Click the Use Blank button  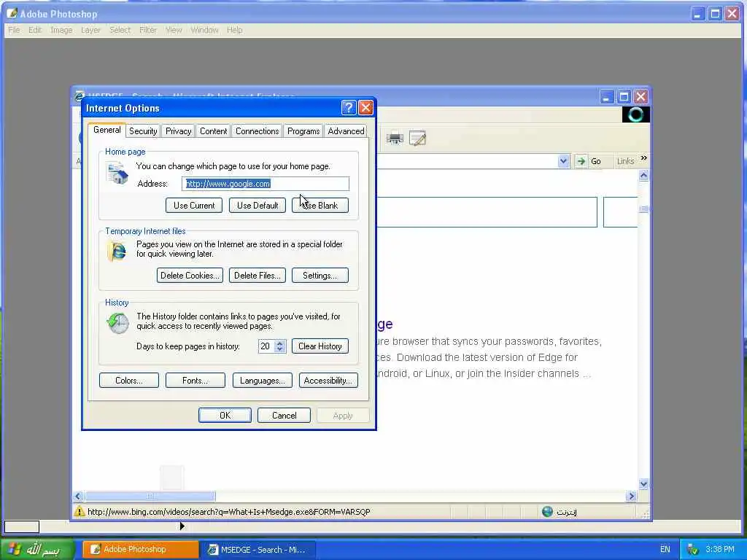tap(320, 205)
